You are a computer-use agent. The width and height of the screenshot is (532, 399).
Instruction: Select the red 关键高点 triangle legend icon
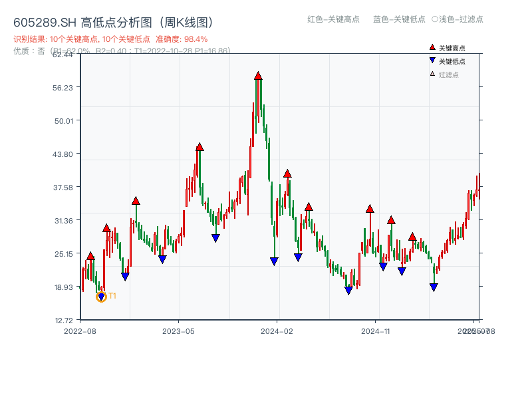(432, 47)
